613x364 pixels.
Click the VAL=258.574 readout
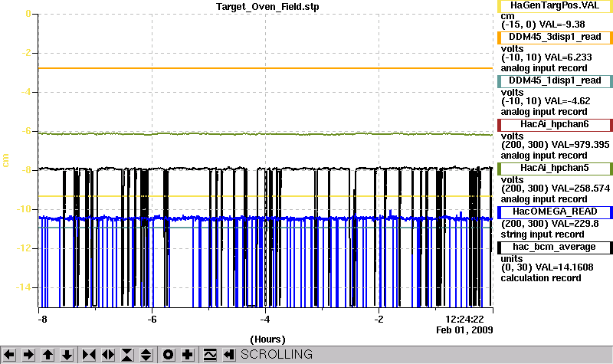coord(580,189)
